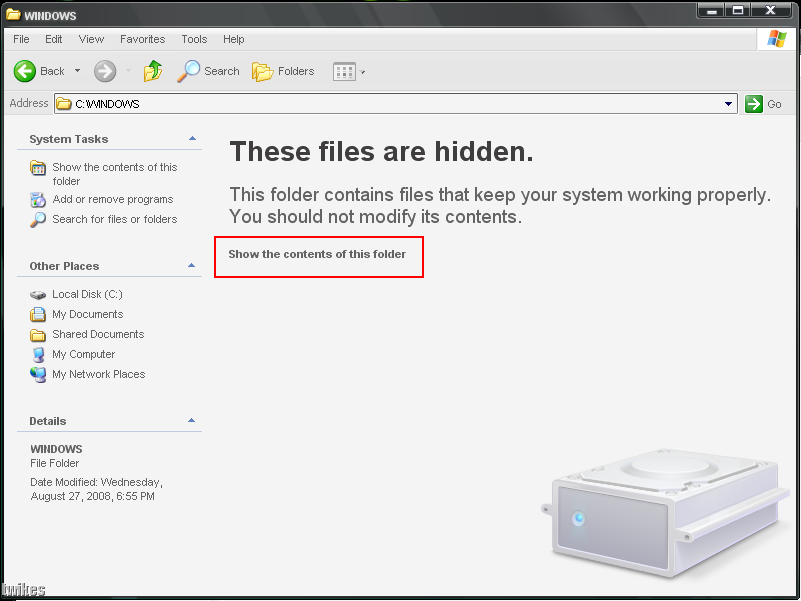
Task: Open My Computer link
Action: coord(83,354)
